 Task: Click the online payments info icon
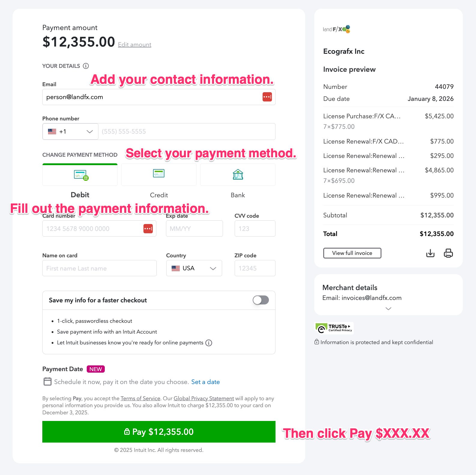[x=209, y=343]
